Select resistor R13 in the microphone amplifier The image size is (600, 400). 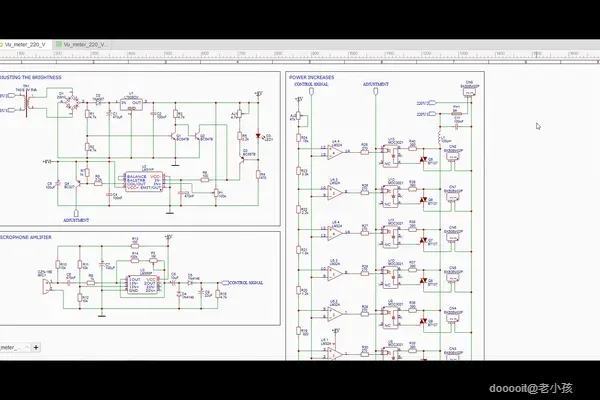pyautogui.click(x=135, y=246)
